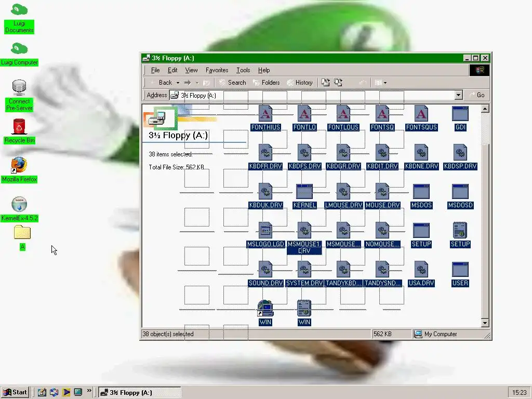This screenshot has height=399, width=532.
Task: Select KBDUK.DRV driver file
Action: [x=265, y=196]
